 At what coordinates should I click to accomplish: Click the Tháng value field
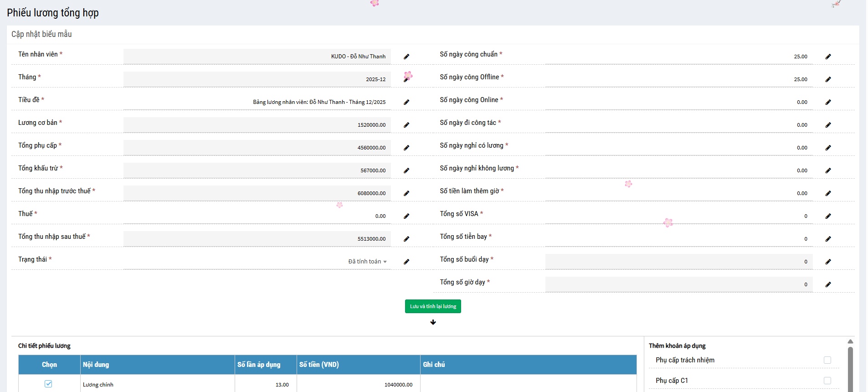257,79
